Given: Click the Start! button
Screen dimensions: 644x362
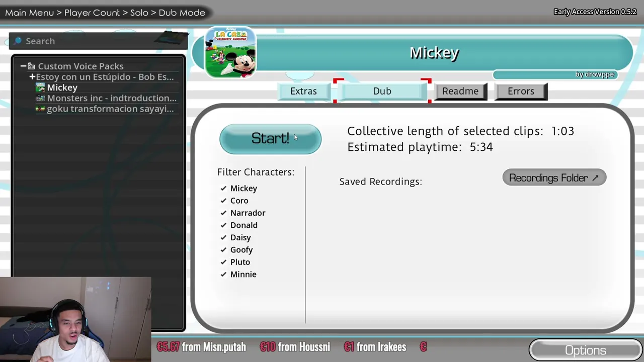Looking at the screenshot, I should pos(270,139).
